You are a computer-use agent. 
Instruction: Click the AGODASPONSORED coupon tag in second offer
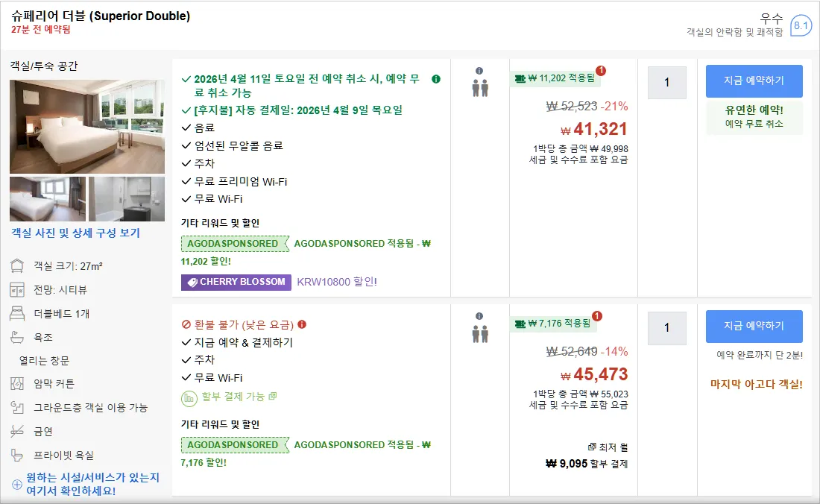pyautogui.click(x=235, y=445)
